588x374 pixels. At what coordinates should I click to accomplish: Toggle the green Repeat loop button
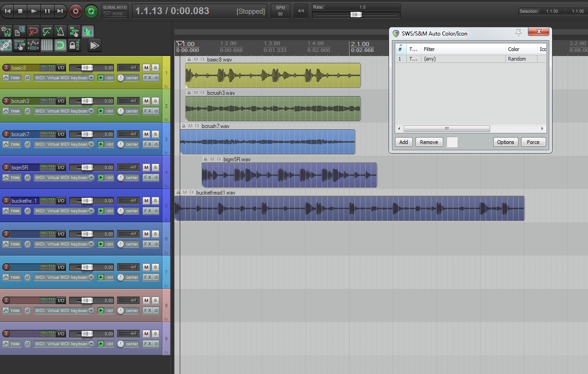click(91, 11)
